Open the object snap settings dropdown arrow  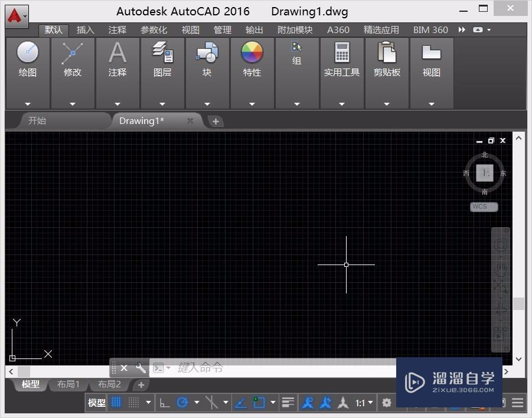point(273,403)
